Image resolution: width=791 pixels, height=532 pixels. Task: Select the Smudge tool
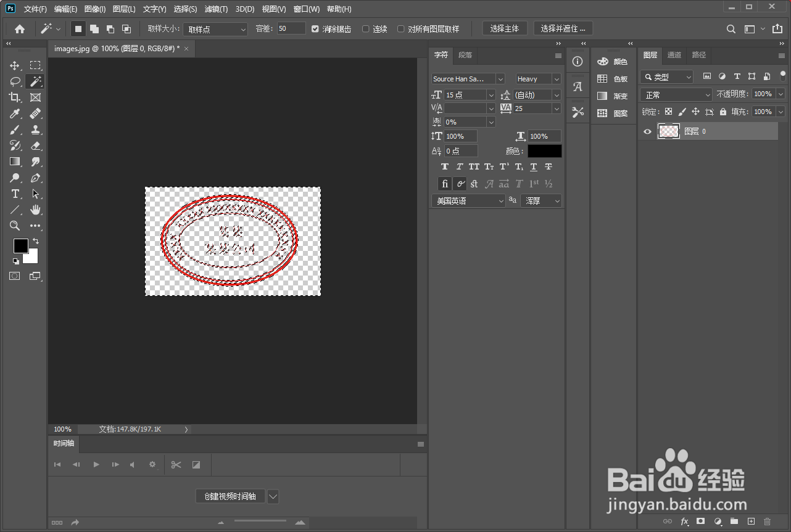point(36,162)
